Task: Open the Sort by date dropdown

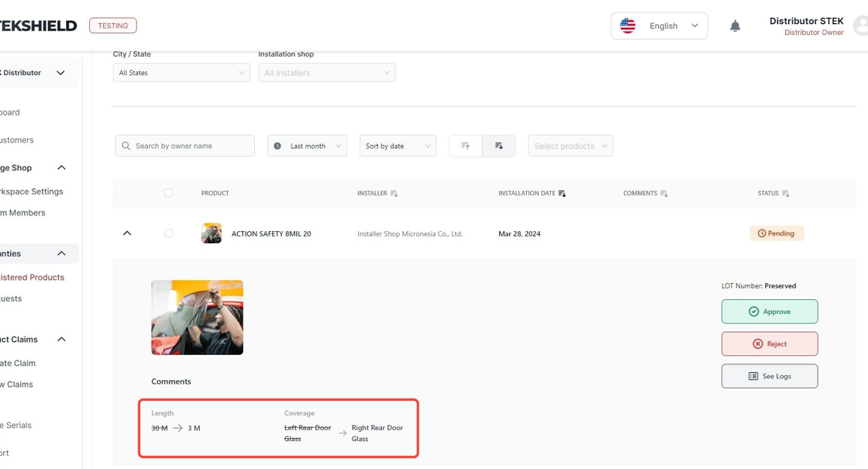Action: click(398, 146)
